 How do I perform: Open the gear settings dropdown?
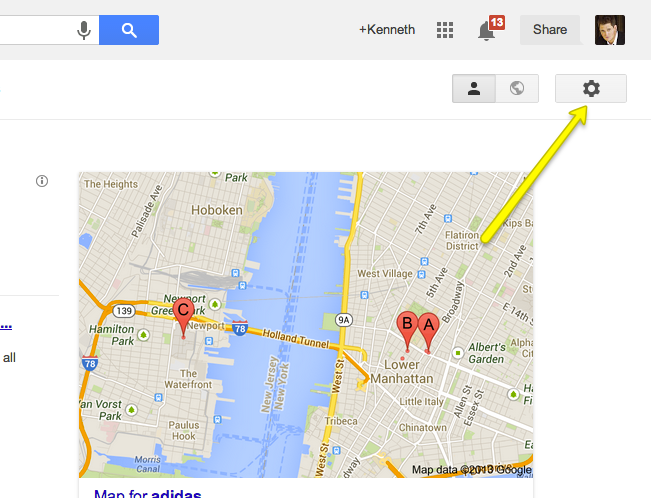[591, 88]
